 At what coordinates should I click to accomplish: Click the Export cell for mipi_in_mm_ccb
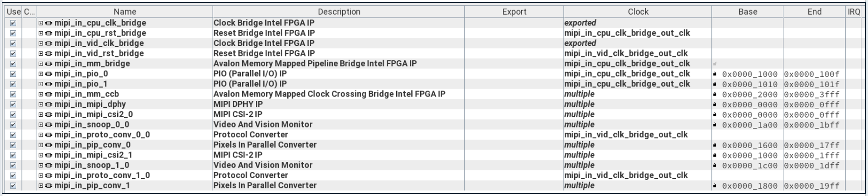(x=514, y=94)
